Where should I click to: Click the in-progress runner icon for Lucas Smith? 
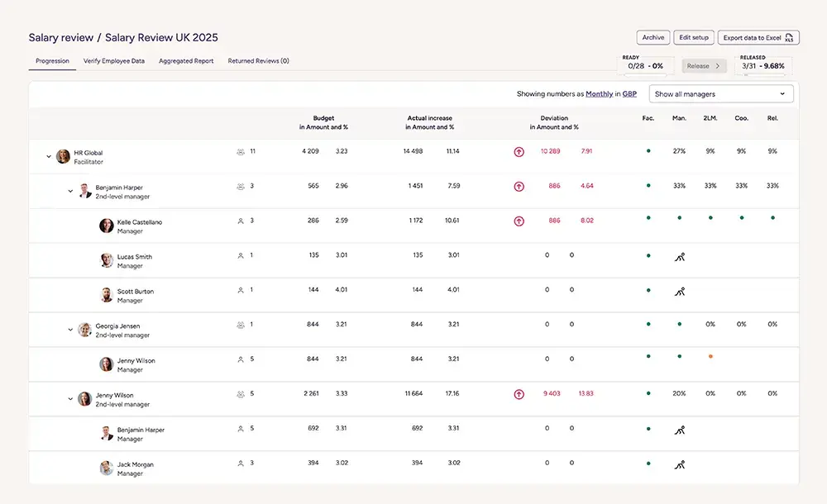[679, 257]
